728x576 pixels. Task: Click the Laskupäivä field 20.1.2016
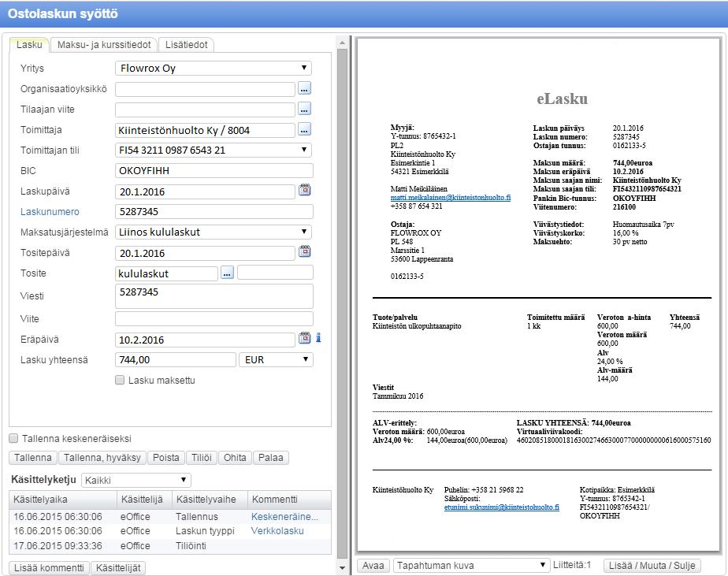pos(205,191)
